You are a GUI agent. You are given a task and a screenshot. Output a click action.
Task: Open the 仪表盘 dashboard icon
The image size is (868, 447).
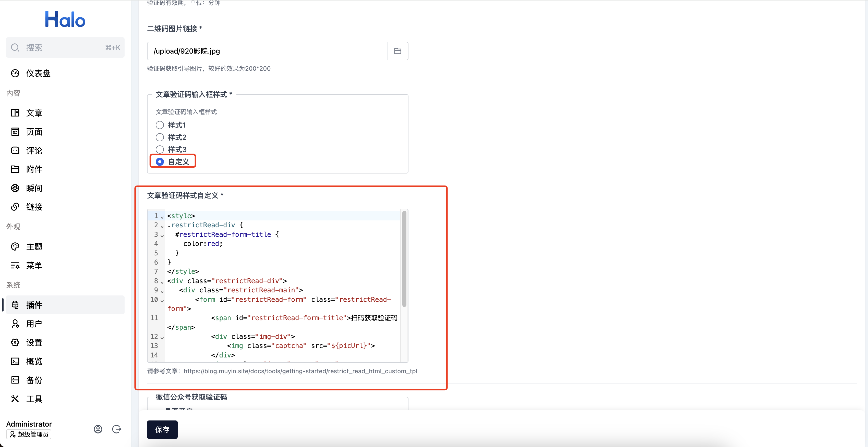[x=15, y=73]
